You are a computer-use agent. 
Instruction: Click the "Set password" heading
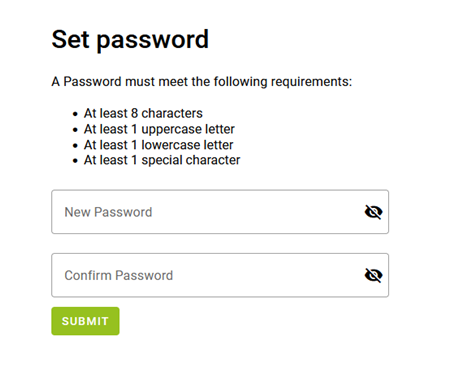pos(130,40)
